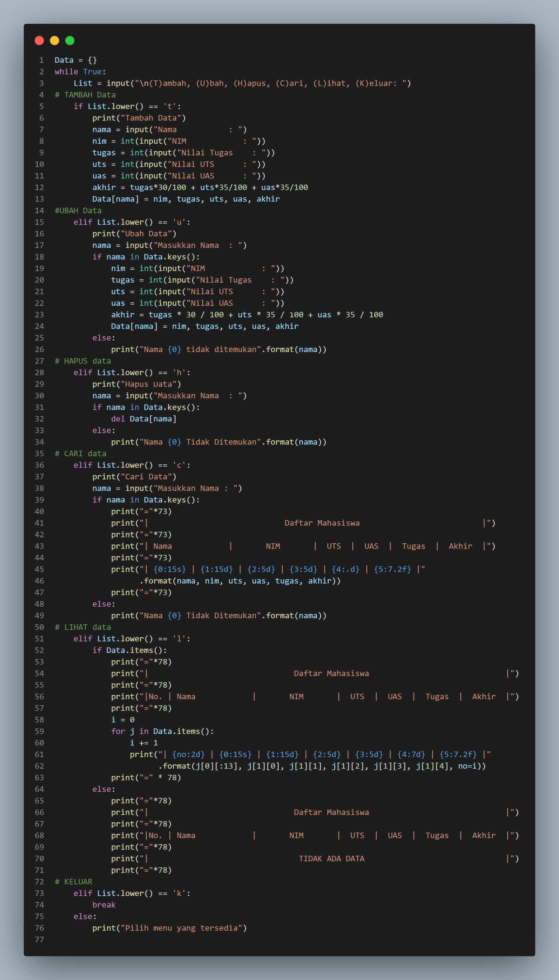Viewport: 559px width, 980px height.
Task: Click '.format(nama, nim, uts...' on line 46
Action: click(240, 581)
